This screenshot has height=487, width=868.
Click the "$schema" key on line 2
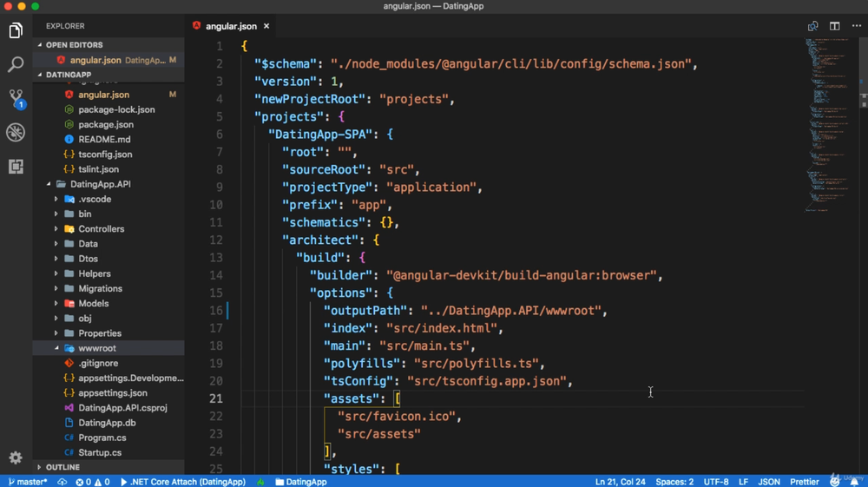pyautogui.click(x=285, y=63)
